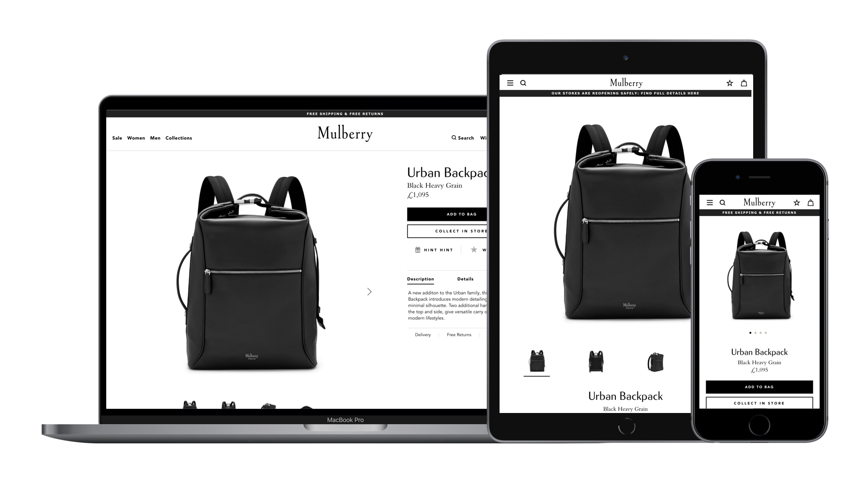Viewport: 868px width, 488px height.
Task: Select the second product thumbnail on tablet
Action: 596,361
